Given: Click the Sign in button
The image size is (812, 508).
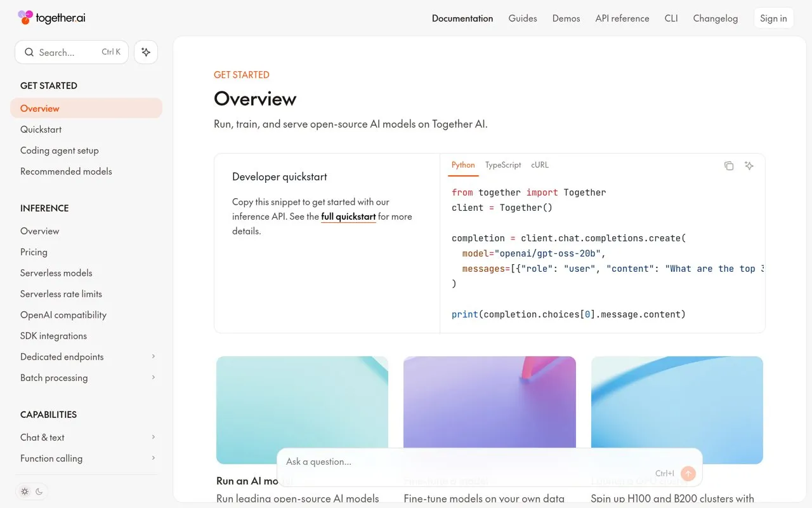Looking at the screenshot, I should click(x=774, y=18).
